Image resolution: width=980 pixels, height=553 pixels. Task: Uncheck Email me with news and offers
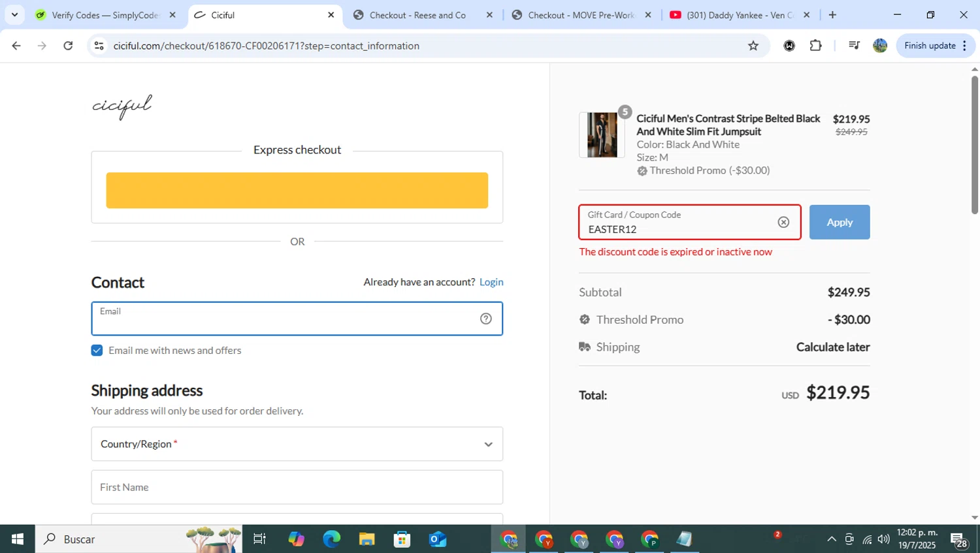coord(97,351)
